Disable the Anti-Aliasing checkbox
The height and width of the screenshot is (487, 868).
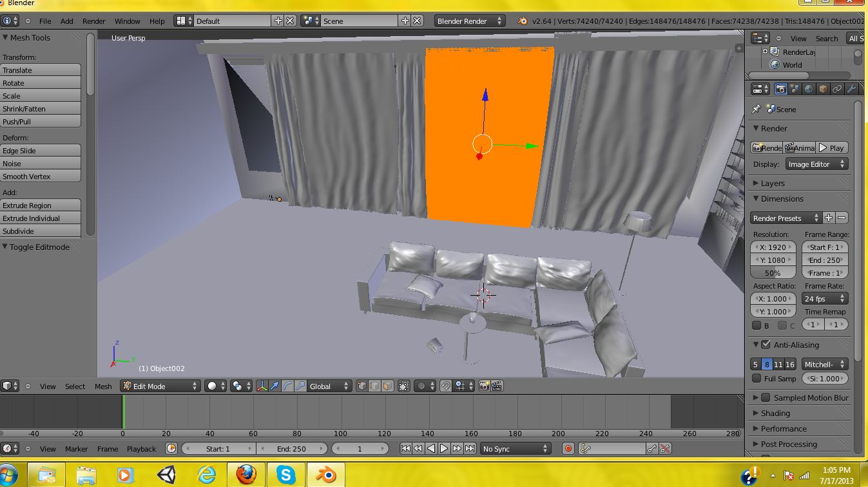tap(766, 345)
